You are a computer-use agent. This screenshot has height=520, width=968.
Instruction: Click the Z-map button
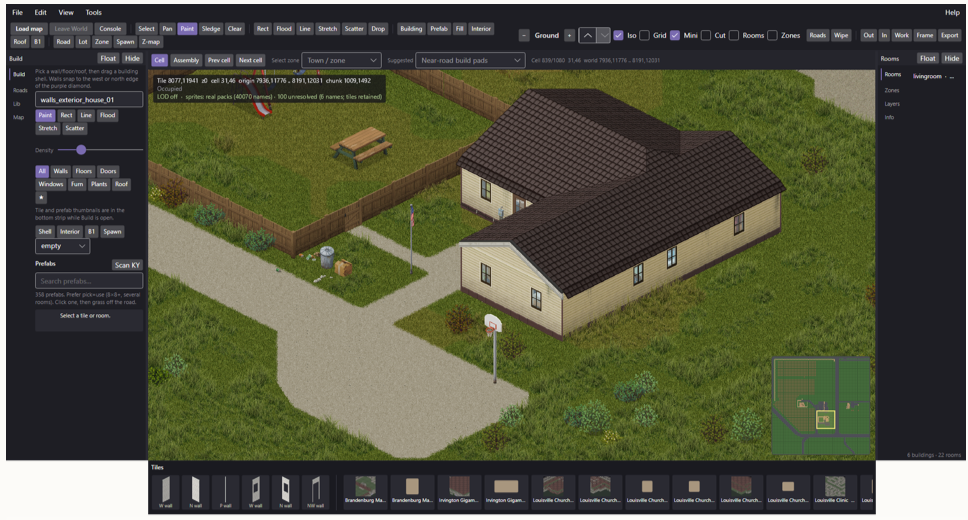[151, 41]
